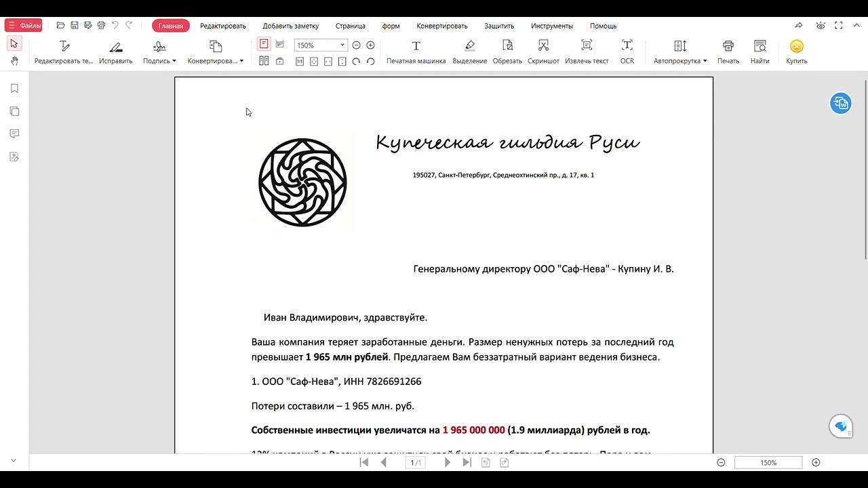Screen dimensions: 868x488
Task: Open the Защитить tab
Action: tap(499, 26)
